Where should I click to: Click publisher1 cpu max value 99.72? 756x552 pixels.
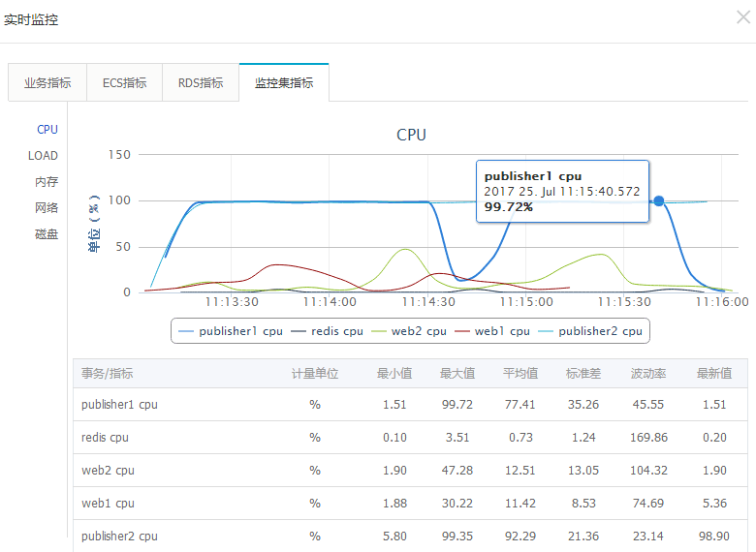pyautogui.click(x=457, y=405)
